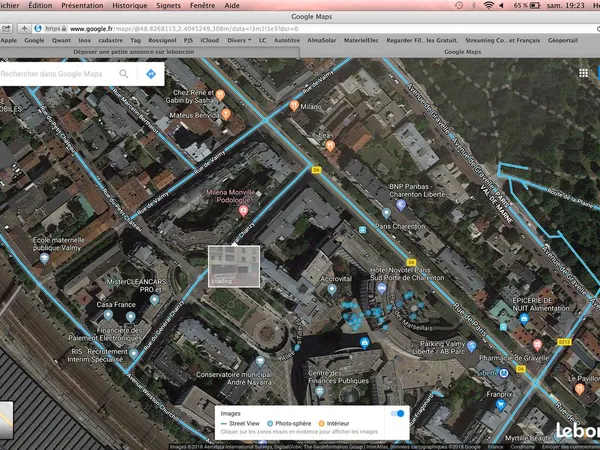Image resolution: width=600 pixels, height=450 pixels.
Task: Expand the Divers bookmarks folder
Action: pyautogui.click(x=239, y=40)
